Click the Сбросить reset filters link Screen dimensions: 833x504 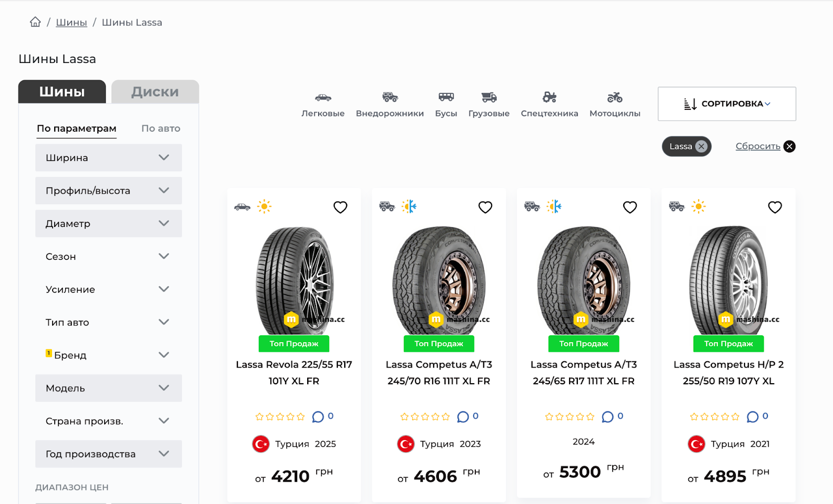(x=758, y=146)
